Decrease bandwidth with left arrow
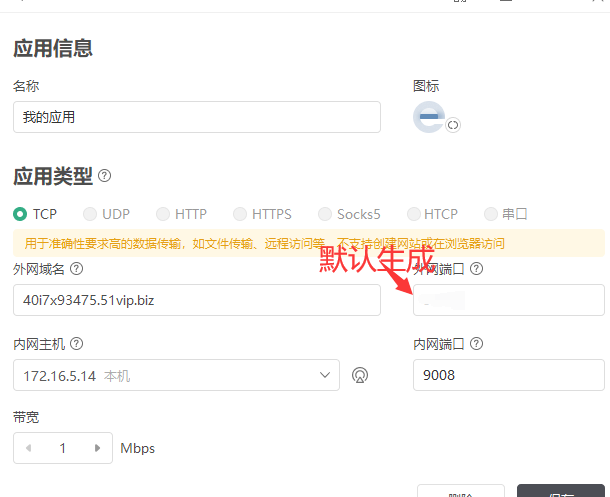 (x=28, y=448)
